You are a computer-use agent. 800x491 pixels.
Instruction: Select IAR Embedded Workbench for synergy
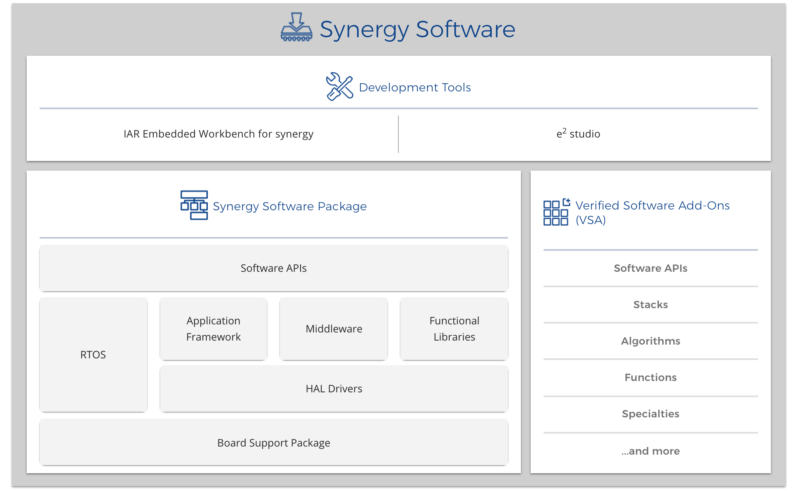pos(211,134)
